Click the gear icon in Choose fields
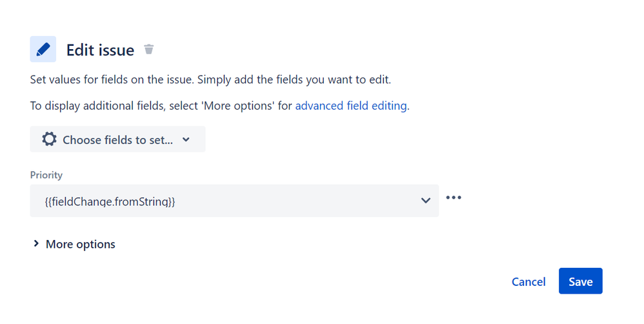 pos(49,139)
